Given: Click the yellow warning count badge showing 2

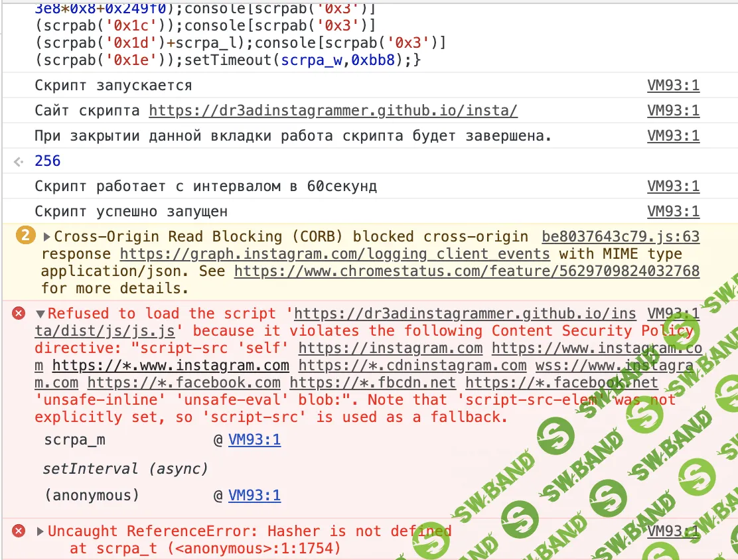Looking at the screenshot, I should pos(25,237).
